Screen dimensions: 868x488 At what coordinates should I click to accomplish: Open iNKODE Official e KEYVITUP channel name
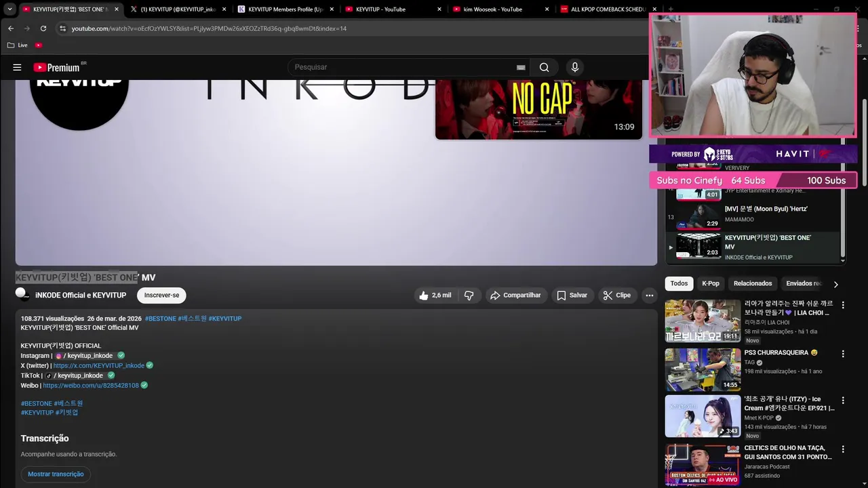pos(81,296)
